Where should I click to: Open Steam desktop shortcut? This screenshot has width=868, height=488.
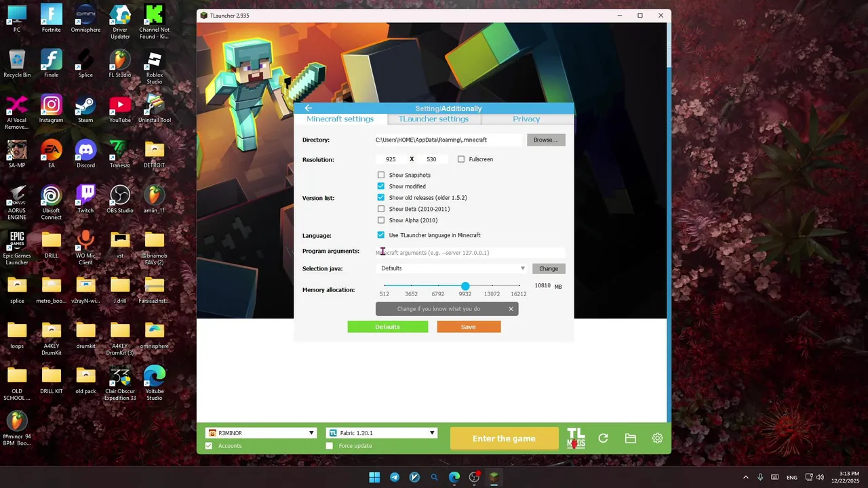point(85,110)
